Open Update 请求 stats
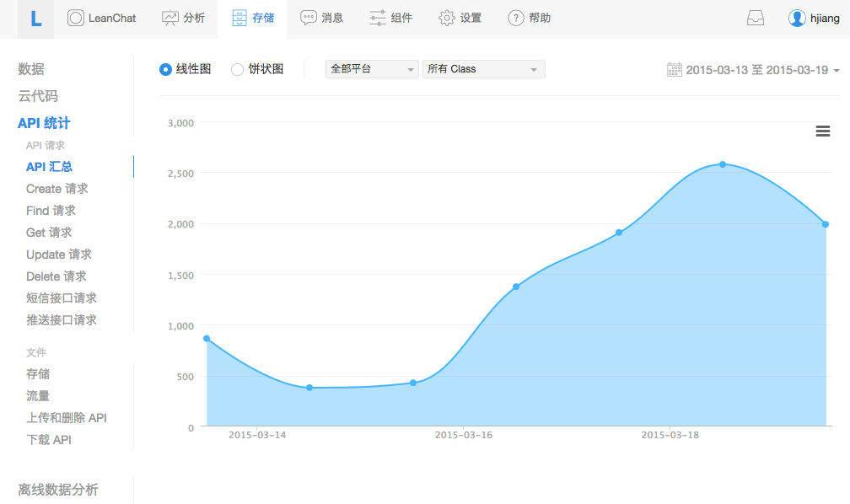Screen dimensions: 850x504 click(x=58, y=255)
